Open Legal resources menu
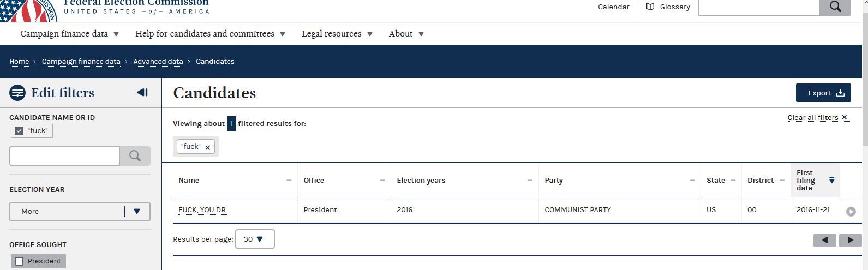868x270 pixels. tap(337, 34)
